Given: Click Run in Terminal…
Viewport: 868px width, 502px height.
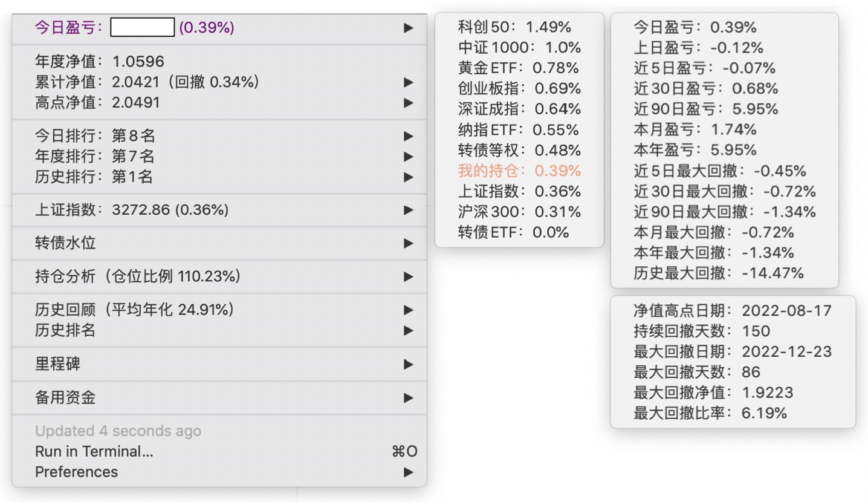Looking at the screenshot, I should [x=94, y=451].
